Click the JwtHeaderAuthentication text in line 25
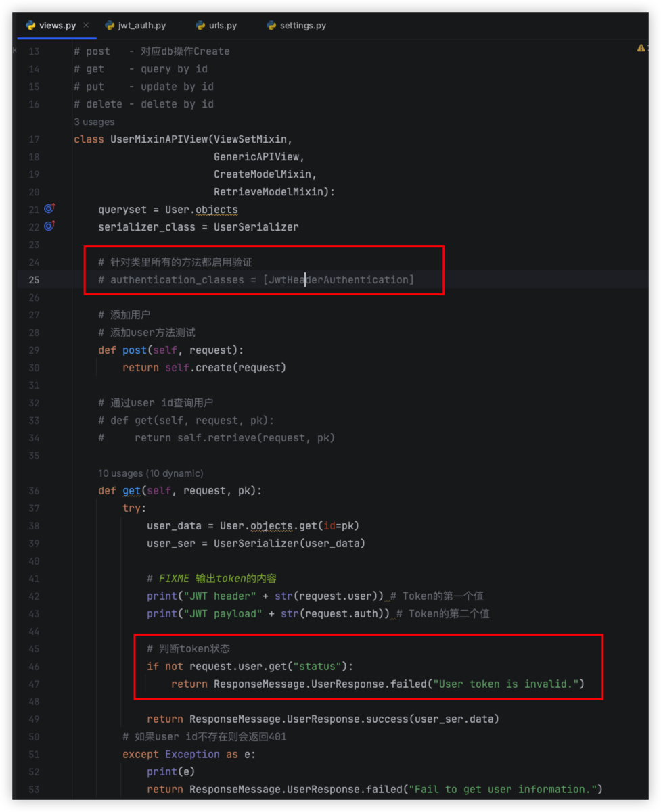The width and height of the screenshot is (661, 812). [338, 280]
